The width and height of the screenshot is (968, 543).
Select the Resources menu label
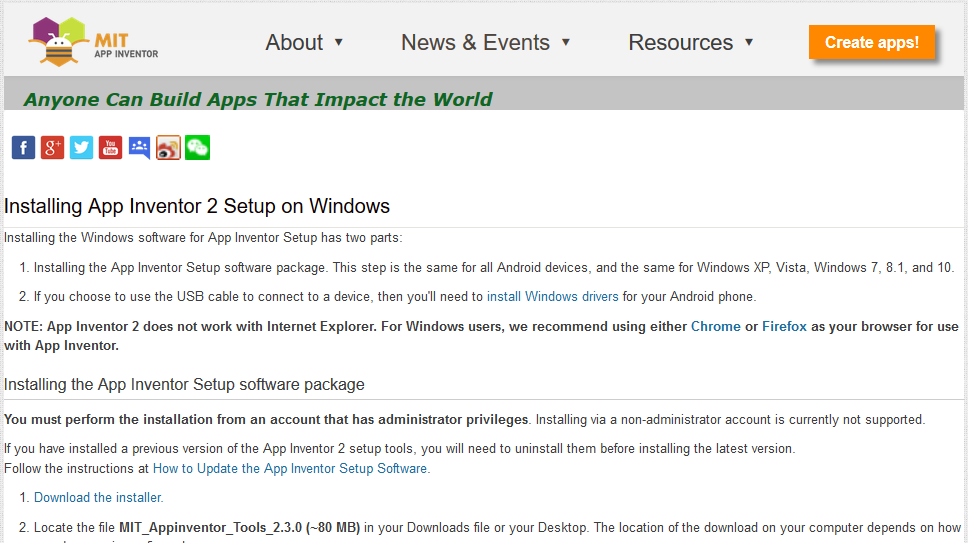pyautogui.click(x=680, y=42)
